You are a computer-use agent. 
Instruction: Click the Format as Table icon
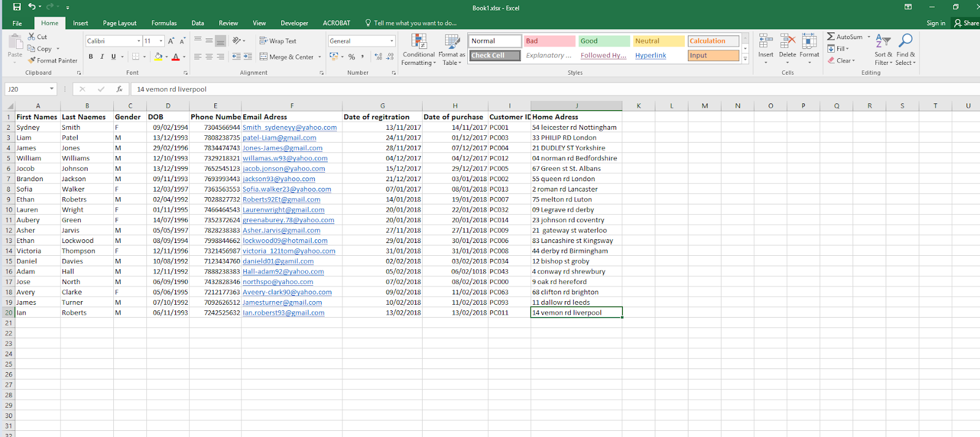452,42
